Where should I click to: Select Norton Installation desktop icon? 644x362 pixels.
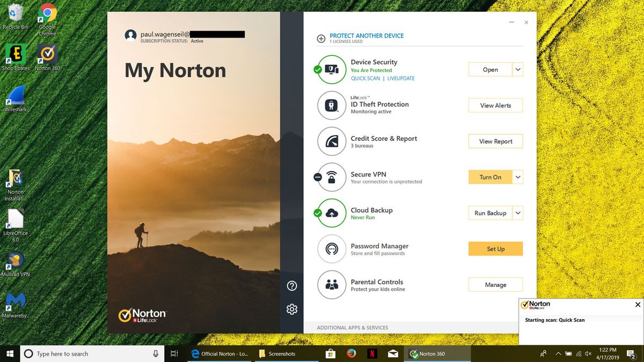pos(16,185)
